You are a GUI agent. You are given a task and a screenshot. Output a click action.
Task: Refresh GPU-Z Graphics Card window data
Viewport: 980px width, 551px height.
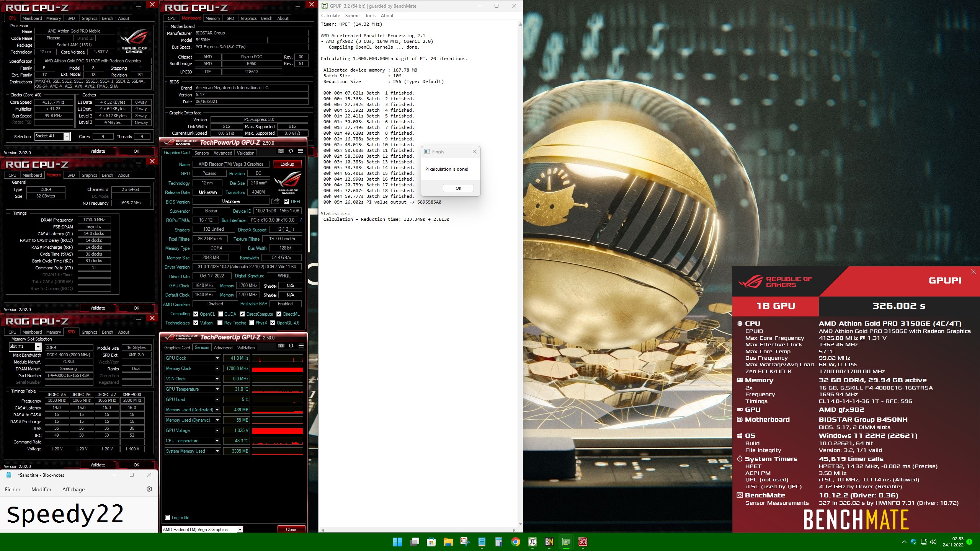(x=291, y=151)
